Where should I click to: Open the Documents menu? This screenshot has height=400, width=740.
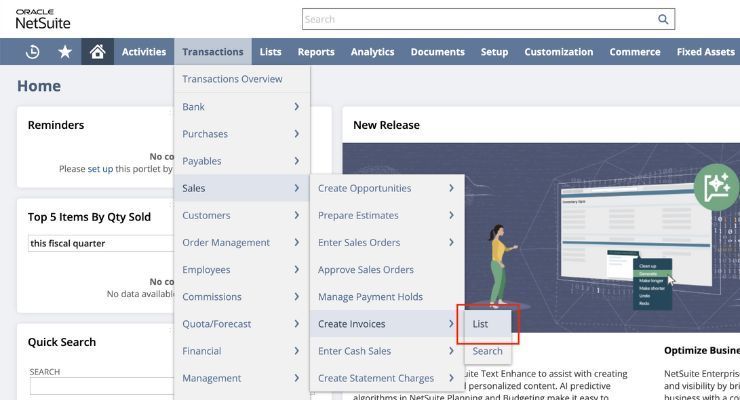[x=437, y=52]
